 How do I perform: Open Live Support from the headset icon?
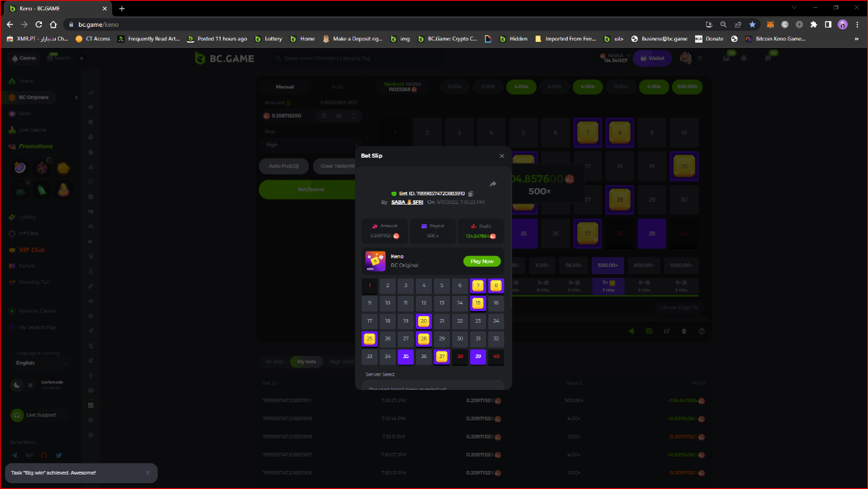(x=17, y=415)
